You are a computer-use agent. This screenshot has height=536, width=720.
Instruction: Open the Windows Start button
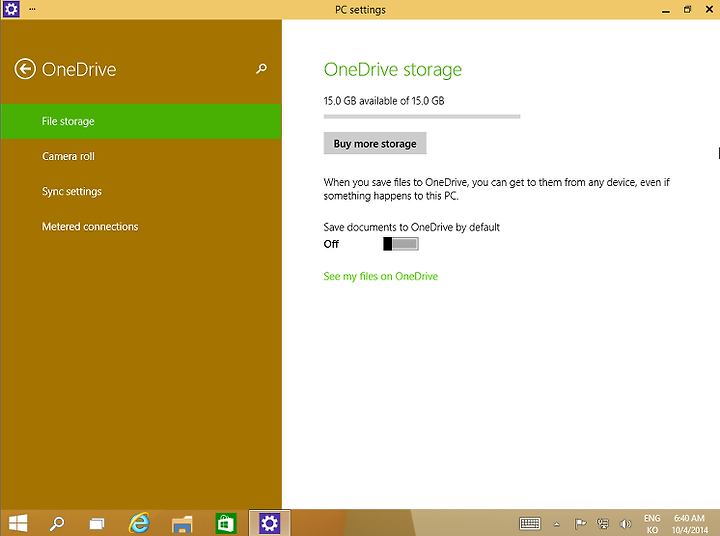coord(18,523)
